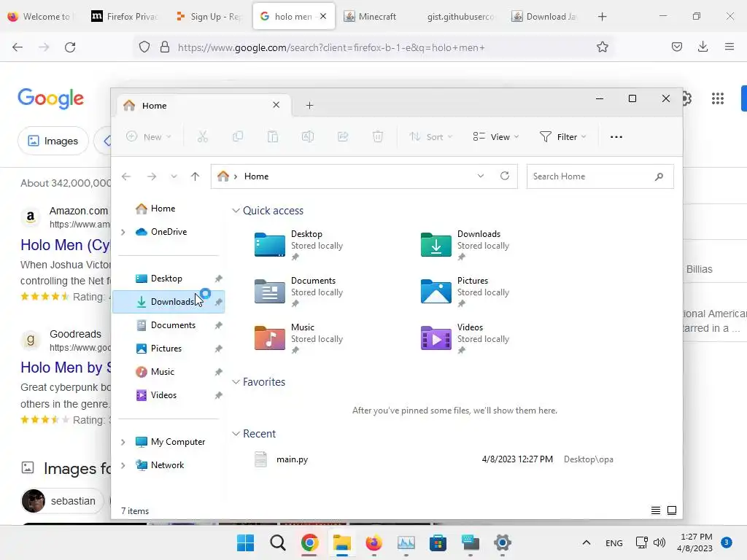Open the Pictures folder in Quick access
The height and width of the screenshot is (560, 747).
coord(465,292)
